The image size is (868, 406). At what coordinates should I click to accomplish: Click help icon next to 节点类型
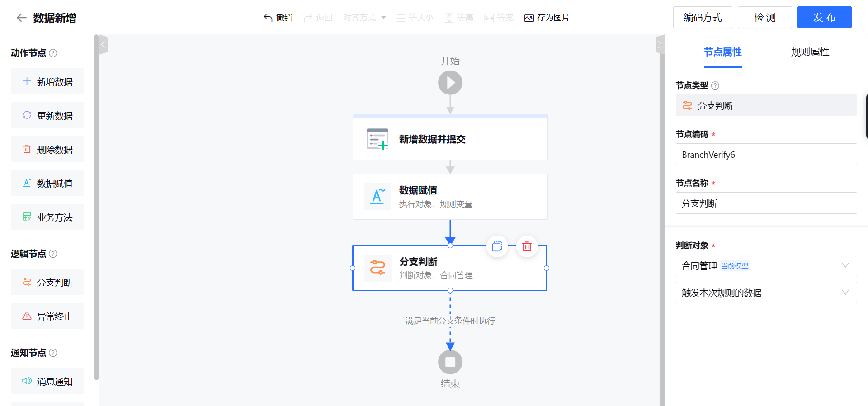715,85
